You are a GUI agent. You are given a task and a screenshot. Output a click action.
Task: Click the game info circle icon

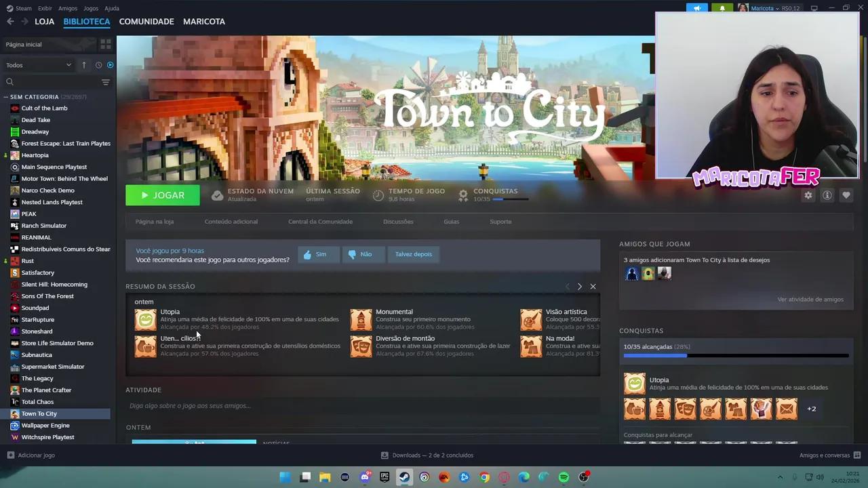click(x=827, y=195)
